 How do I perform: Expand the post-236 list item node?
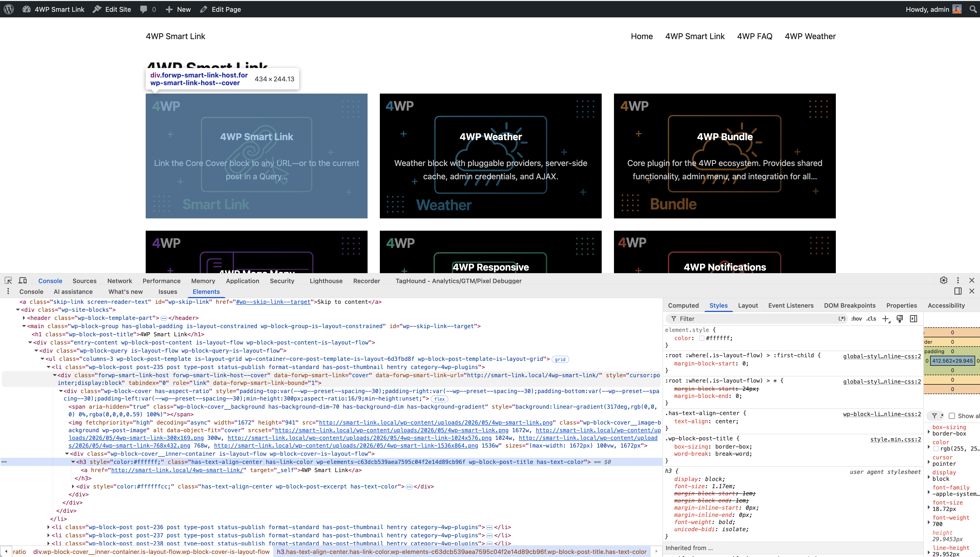(x=48, y=527)
